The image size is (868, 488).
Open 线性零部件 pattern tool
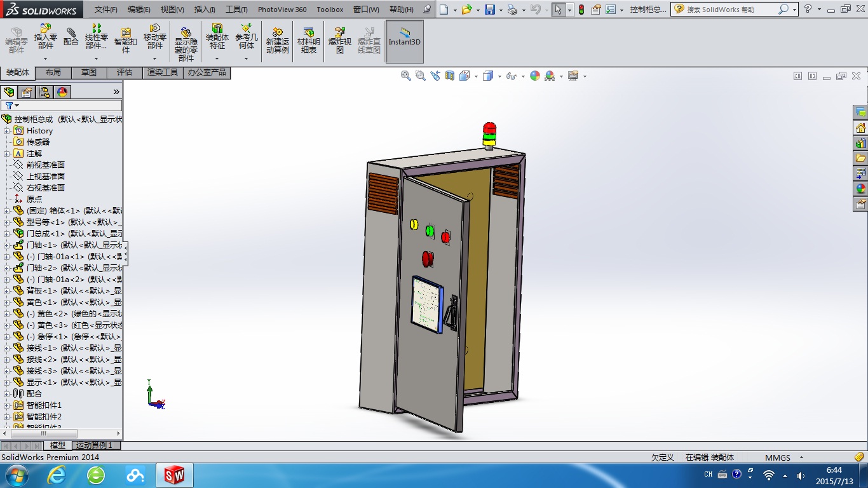point(96,36)
